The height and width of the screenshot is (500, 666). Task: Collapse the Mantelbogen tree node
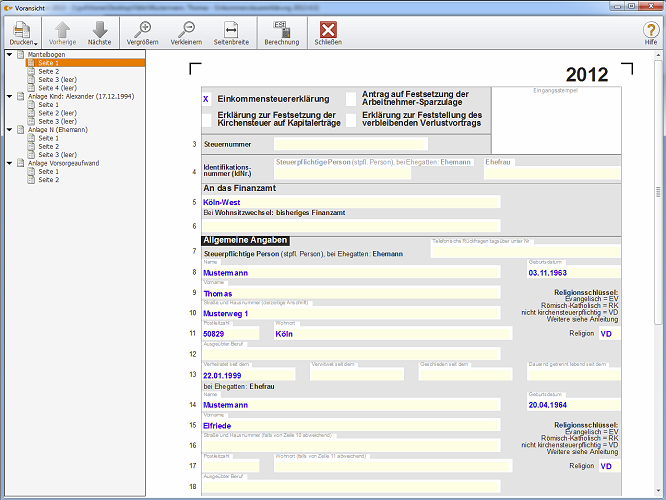coord(9,54)
